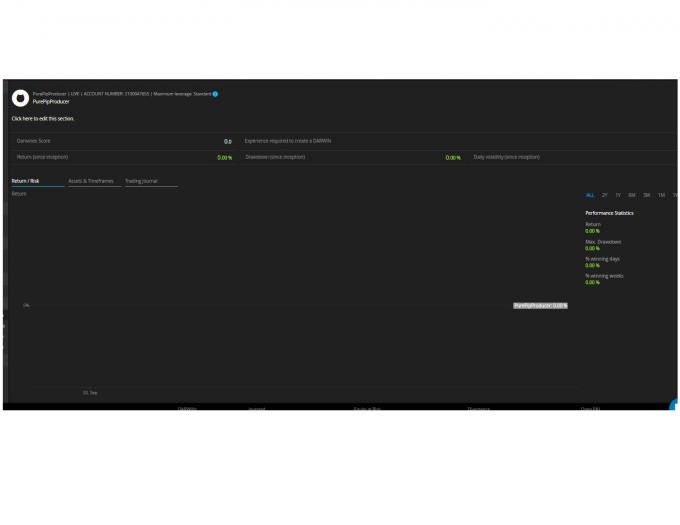Viewport: 680px width, 525px height.
Task: Click the 20. Sep axis date
Action: click(x=90, y=393)
